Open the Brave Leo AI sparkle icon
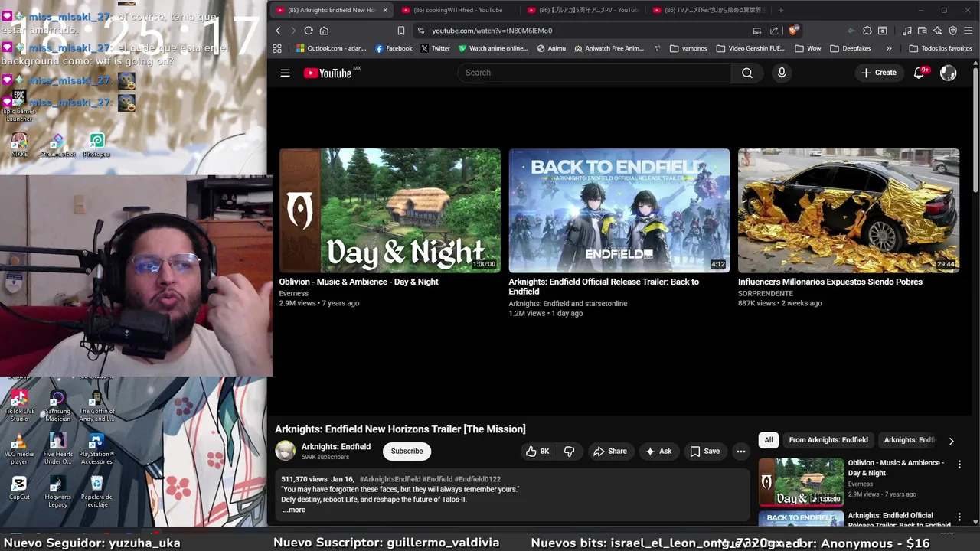 tap(938, 31)
